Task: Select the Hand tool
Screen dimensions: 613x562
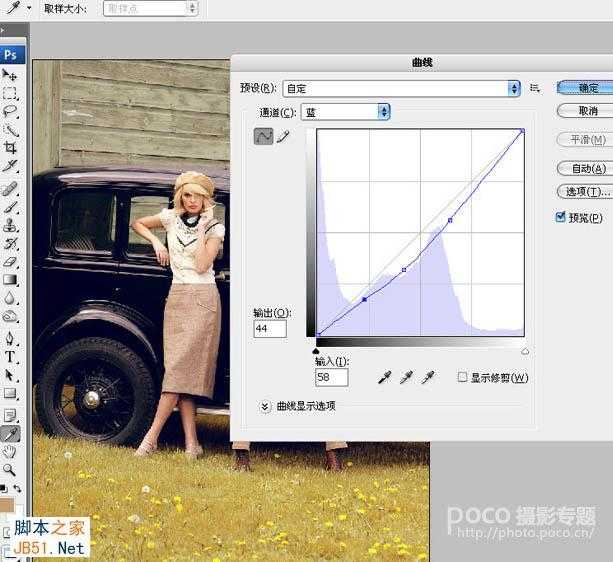Action: click(9, 452)
